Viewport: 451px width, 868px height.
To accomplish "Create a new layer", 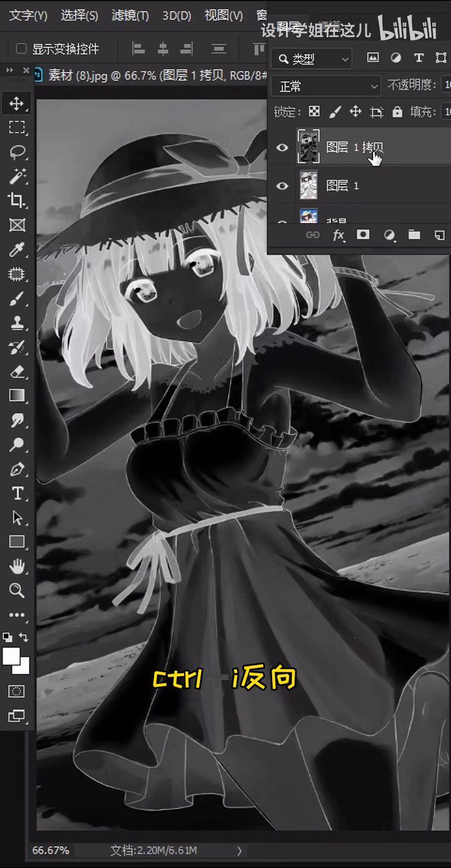I will (440, 235).
